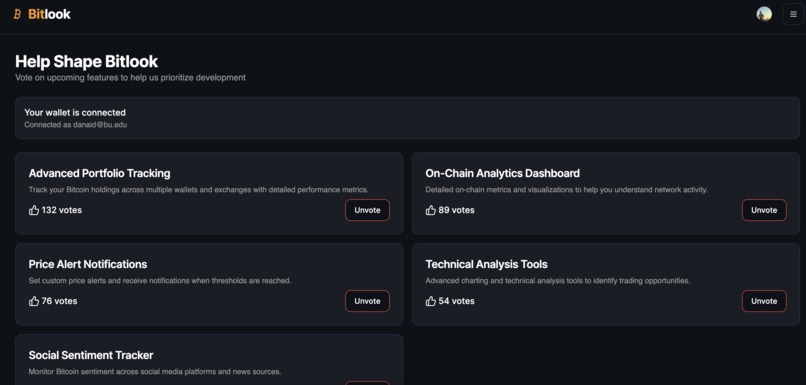Click 'Connected as danaid@bu.edu' text
Viewport: 806px width, 385px height.
76,125
